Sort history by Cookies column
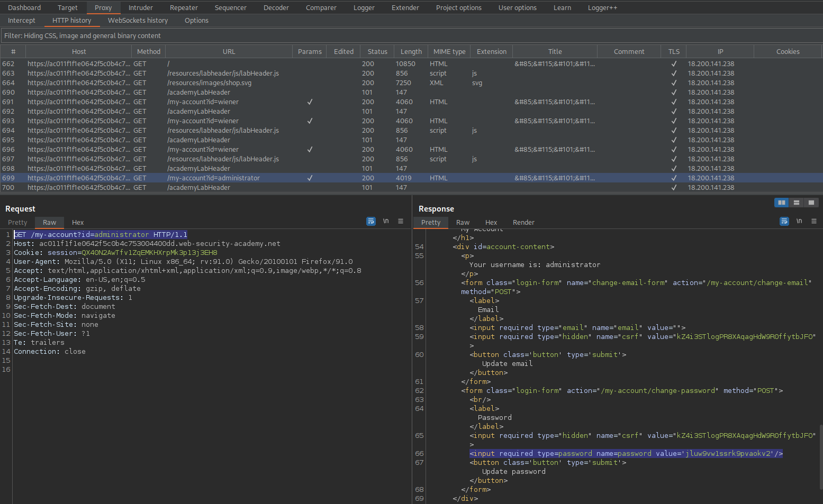Screen dimensions: 823x504 (788, 51)
